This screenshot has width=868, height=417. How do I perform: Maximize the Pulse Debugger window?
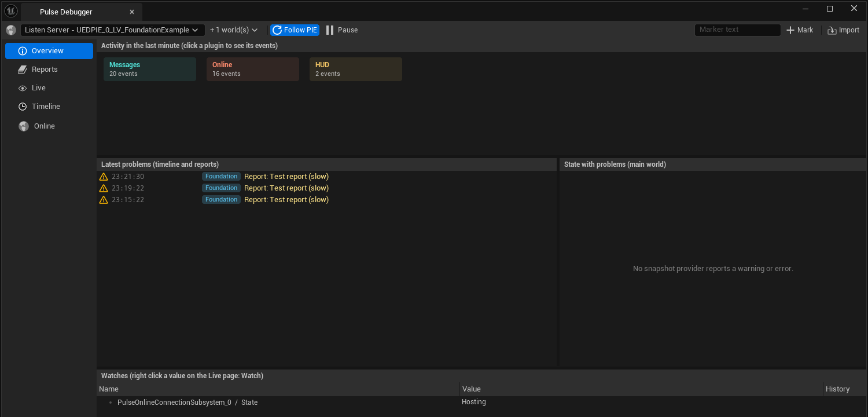830,9
